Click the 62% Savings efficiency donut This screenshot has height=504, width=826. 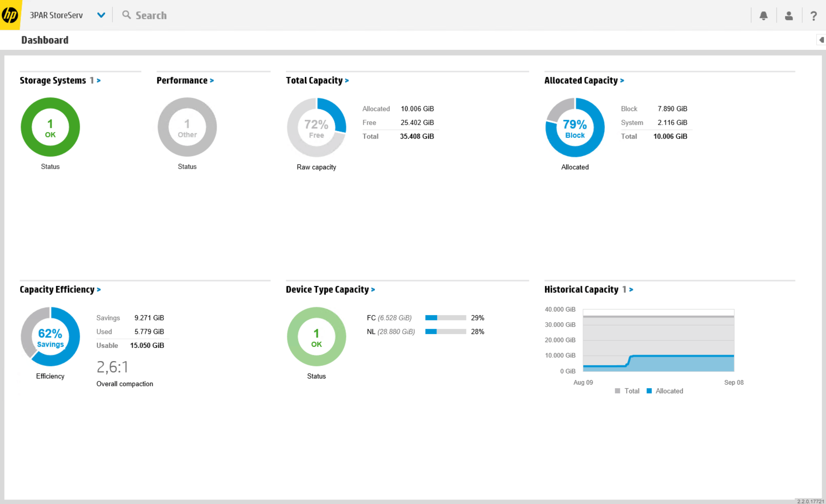pyautogui.click(x=50, y=336)
